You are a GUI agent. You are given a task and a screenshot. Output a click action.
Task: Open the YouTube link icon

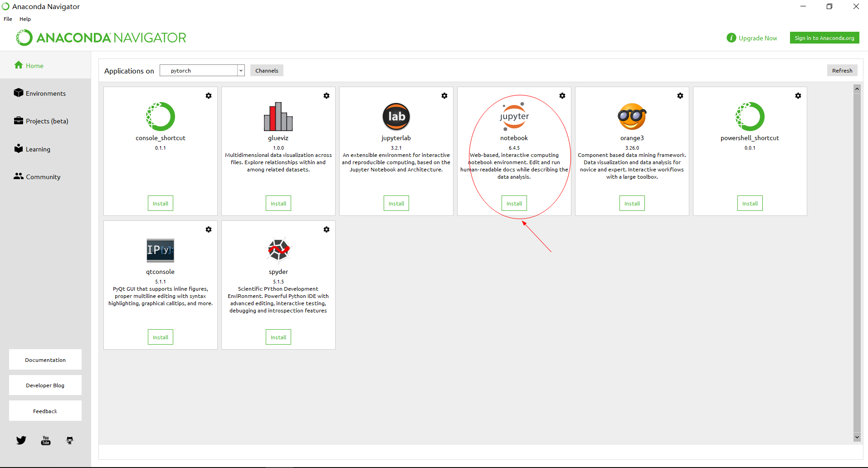(46, 440)
